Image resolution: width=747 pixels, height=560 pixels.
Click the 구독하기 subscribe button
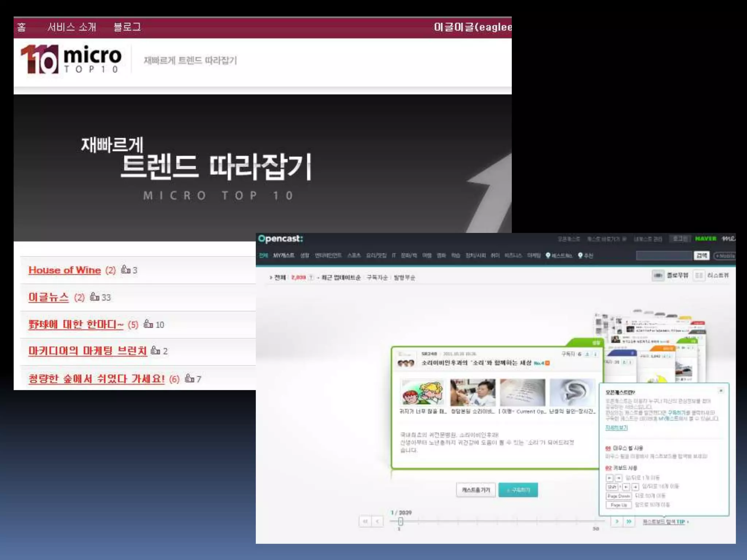tap(518, 490)
